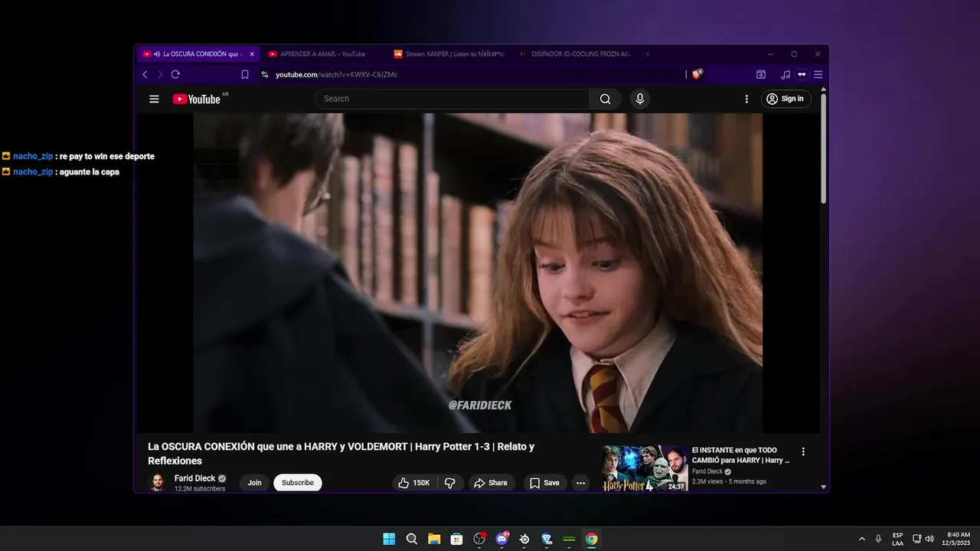The image size is (980, 551).
Task: Save the video to a playlist
Action: pos(545,483)
